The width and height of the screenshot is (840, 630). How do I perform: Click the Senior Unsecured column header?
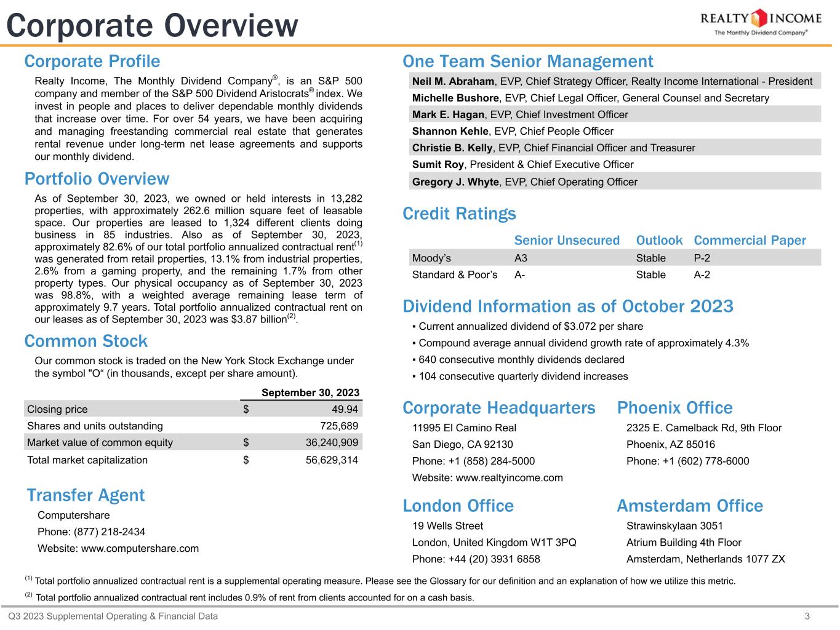coord(567,241)
